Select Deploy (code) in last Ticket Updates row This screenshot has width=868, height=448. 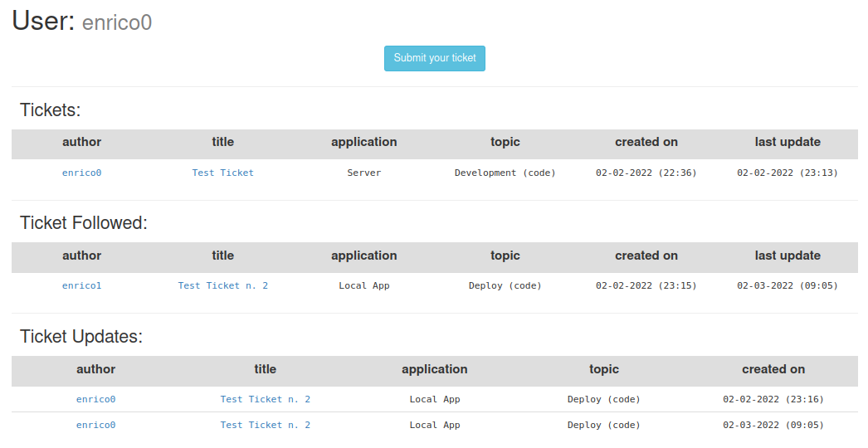tap(604, 426)
